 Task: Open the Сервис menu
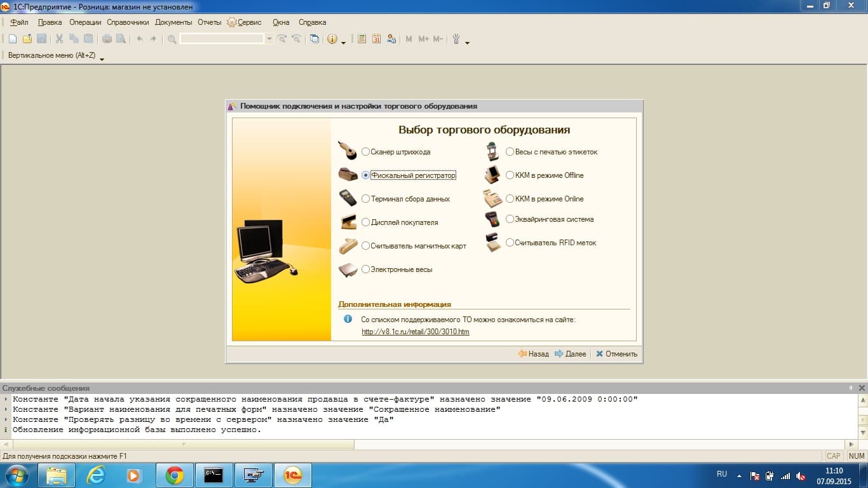[x=244, y=22]
